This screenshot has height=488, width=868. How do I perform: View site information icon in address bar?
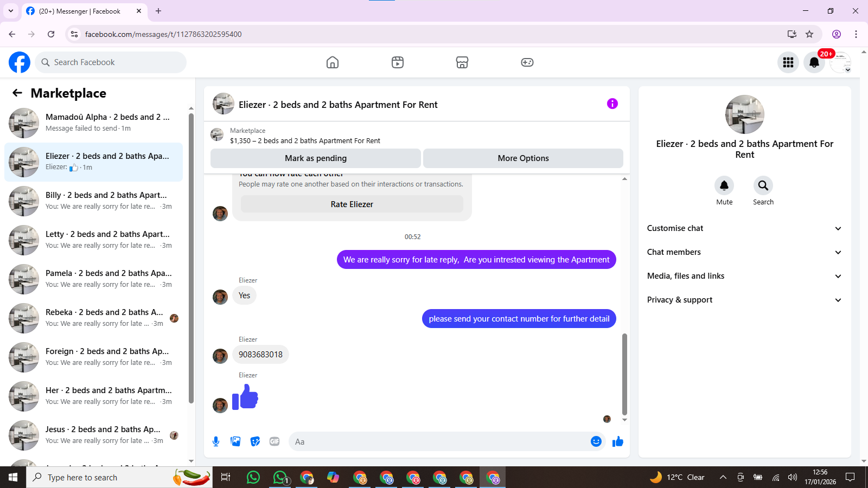tap(74, 34)
